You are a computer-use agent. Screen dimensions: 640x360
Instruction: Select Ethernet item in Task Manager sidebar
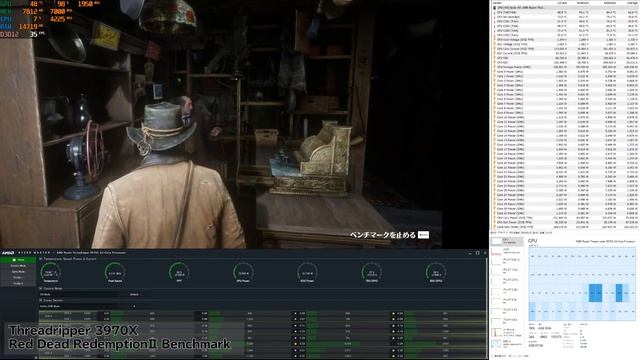coord(507,332)
